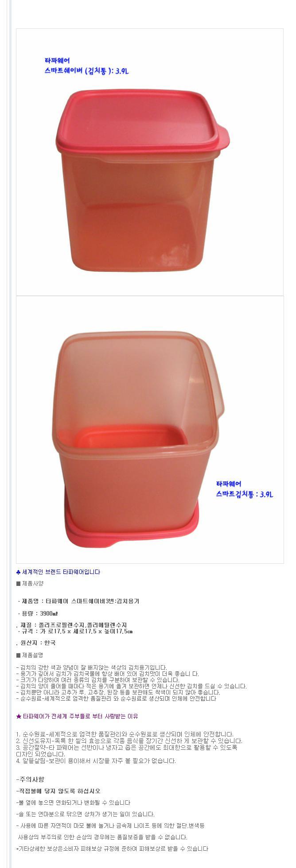This screenshot has height=868, width=296.
Task: Click the closed red container product photo
Action: coord(150,162)
